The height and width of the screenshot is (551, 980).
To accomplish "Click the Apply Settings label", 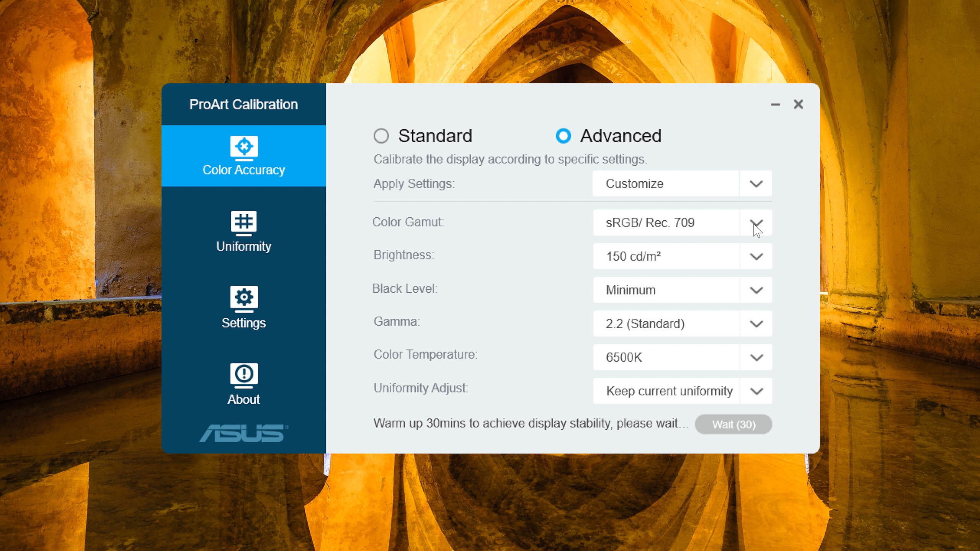I will (414, 184).
